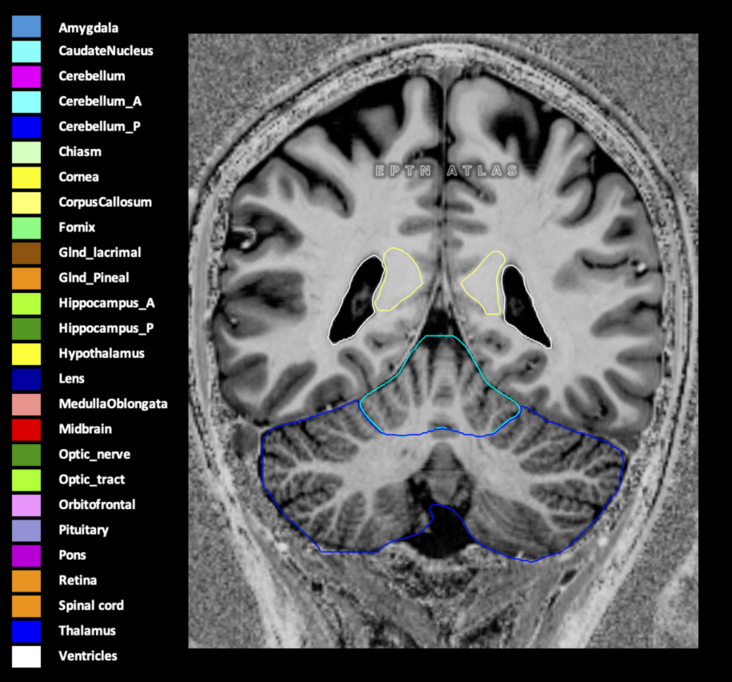The width and height of the screenshot is (732, 682).
Task: Select the "Hippocampus_P" label
Action: (106, 329)
